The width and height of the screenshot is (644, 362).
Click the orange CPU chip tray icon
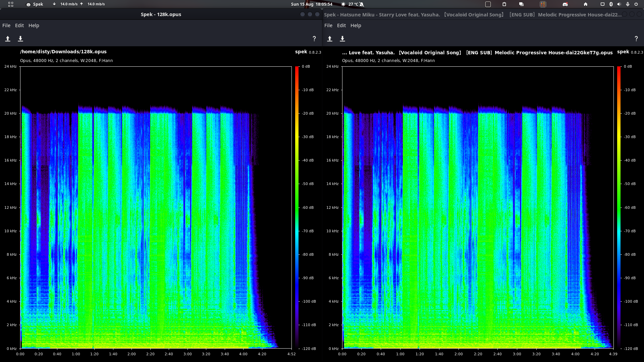click(x=543, y=4)
